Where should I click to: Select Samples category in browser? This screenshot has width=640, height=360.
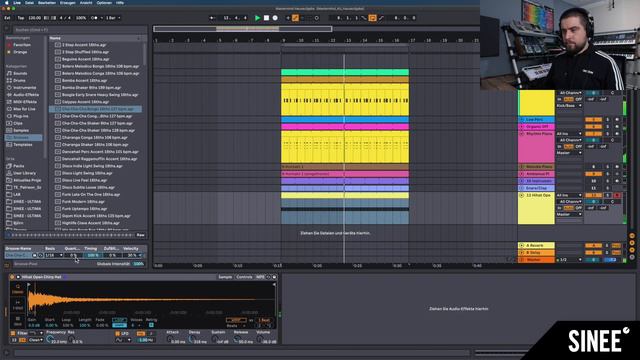click(21, 131)
